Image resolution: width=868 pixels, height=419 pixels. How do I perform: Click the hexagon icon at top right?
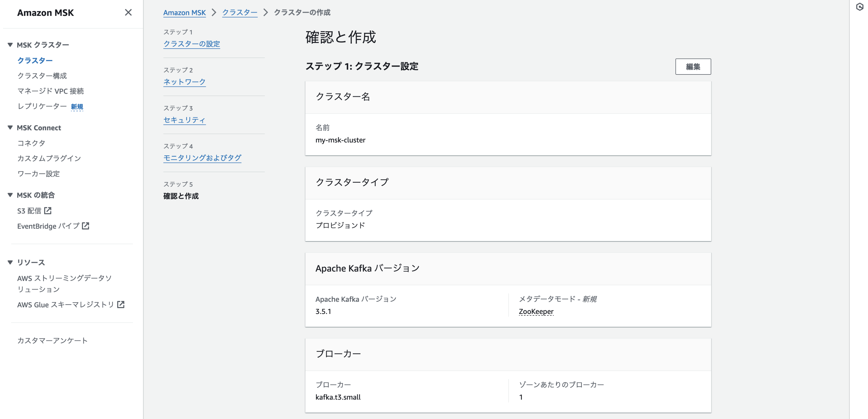click(860, 7)
